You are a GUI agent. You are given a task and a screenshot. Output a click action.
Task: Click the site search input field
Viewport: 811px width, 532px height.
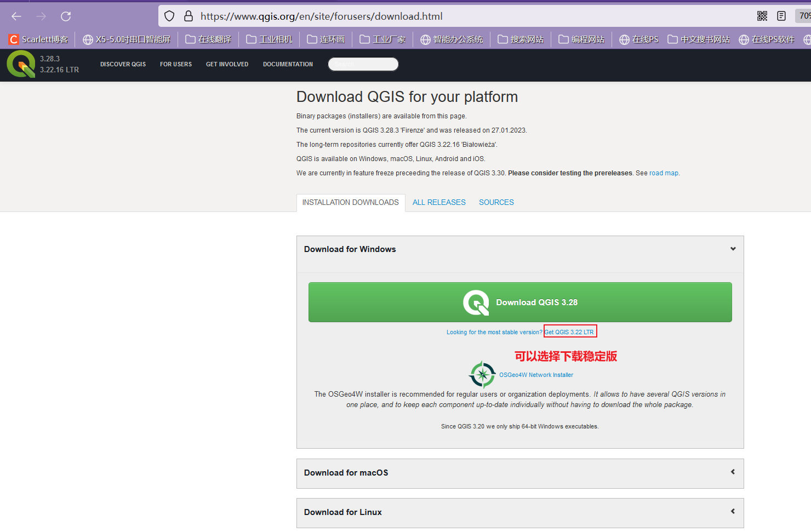coord(363,64)
